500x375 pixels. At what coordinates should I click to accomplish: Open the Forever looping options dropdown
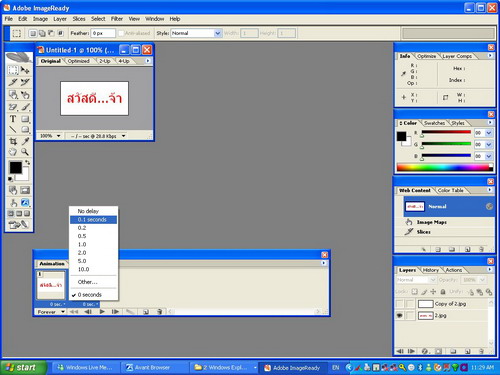(x=51, y=312)
